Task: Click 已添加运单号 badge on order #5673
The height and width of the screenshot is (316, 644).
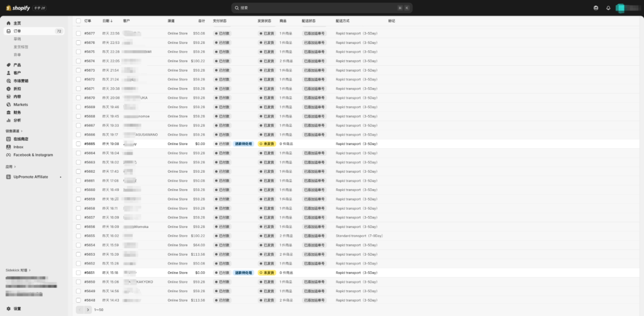Action: [x=314, y=70]
